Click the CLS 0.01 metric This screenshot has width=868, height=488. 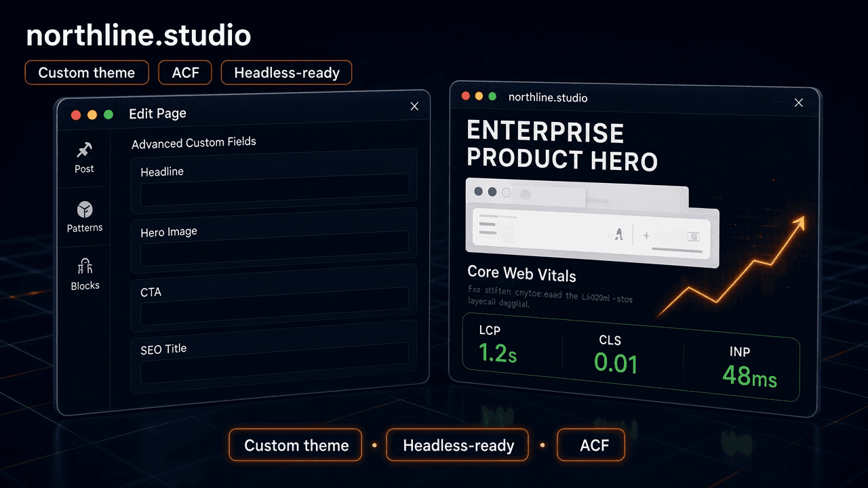(615, 354)
